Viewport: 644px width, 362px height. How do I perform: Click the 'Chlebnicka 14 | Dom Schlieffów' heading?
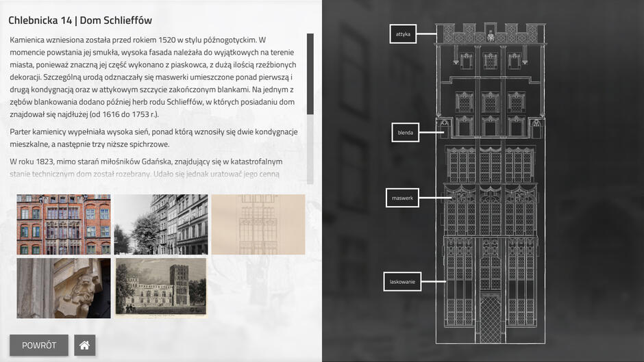pyautogui.click(x=80, y=21)
